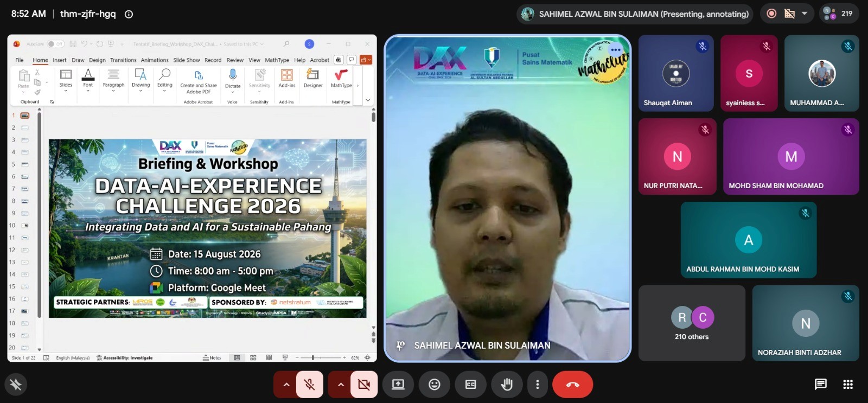
Task: Click the Undo arrow in PowerPoint
Action: point(84,44)
